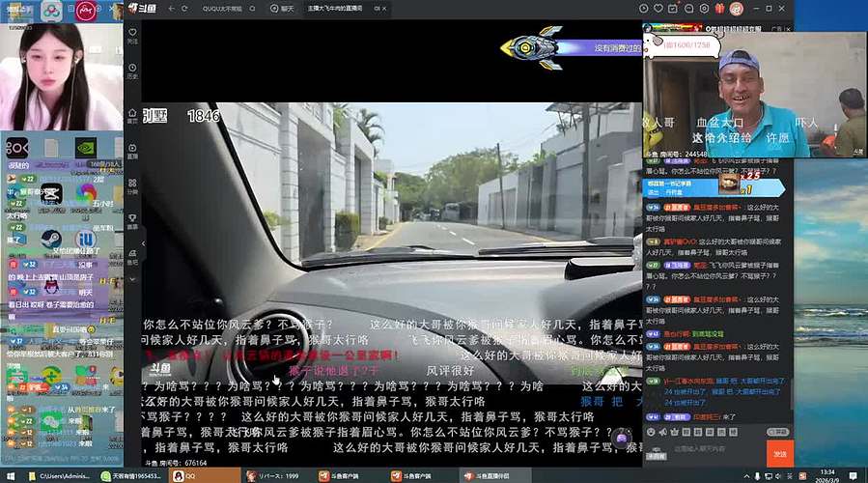Open the window menu dropdown in title bar

tap(702, 8)
